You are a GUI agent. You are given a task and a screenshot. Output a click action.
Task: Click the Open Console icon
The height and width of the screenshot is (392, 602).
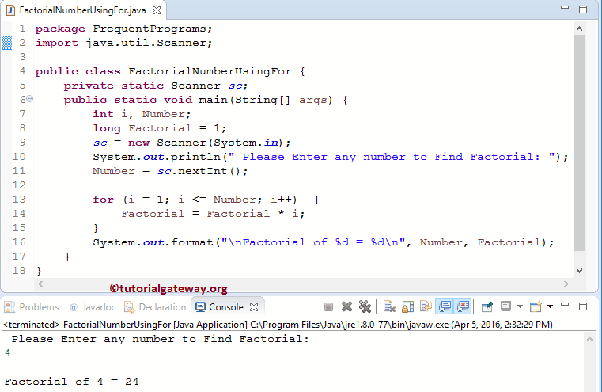pyautogui.click(x=536, y=306)
